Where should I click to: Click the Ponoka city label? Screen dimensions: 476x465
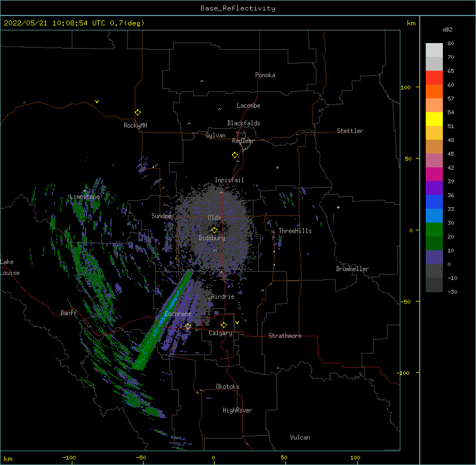[x=265, y=75]
